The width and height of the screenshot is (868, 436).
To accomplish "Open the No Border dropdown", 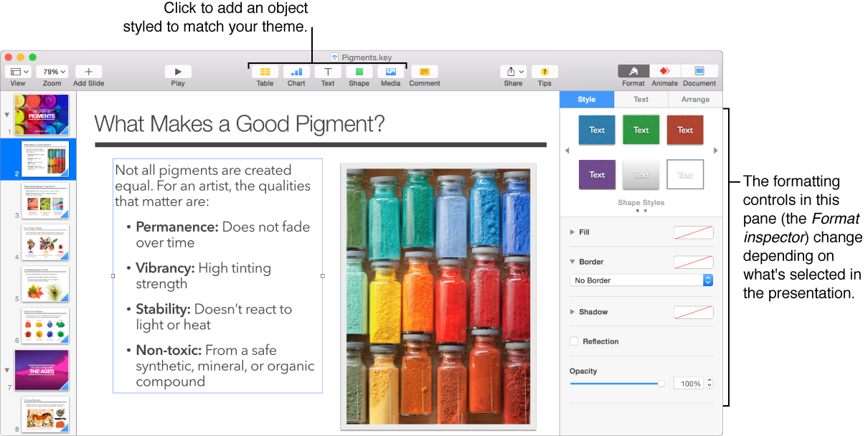I will click(x=641, y=280).
